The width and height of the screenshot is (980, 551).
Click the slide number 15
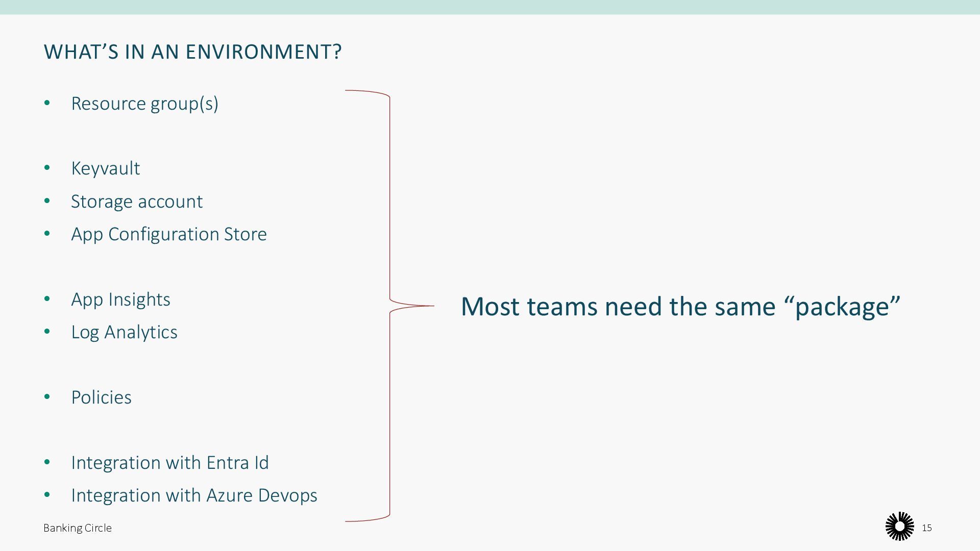927,528
